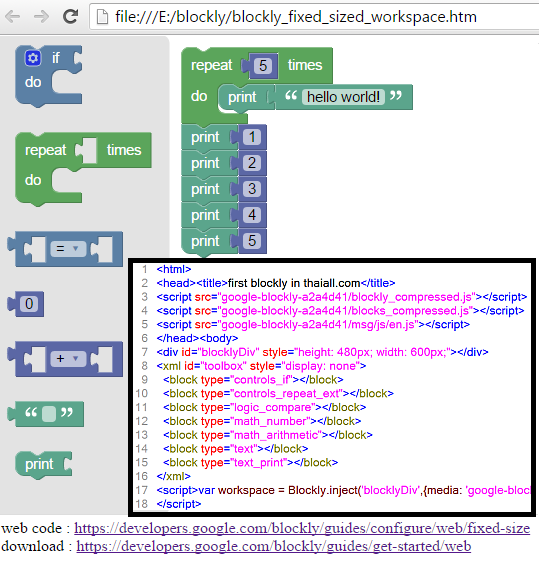Click the page document icon in address bar
Viewport: 539px width, 566px height.
point(102,17)
